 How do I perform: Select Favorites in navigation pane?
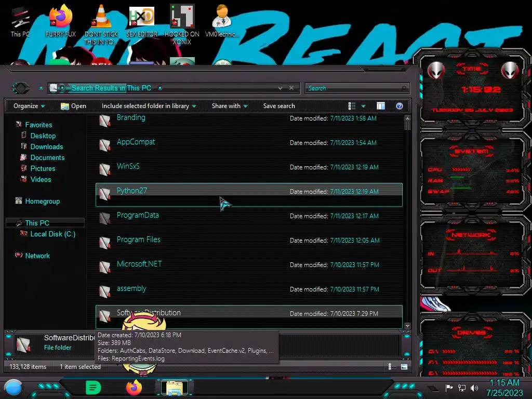coord(38,125)
